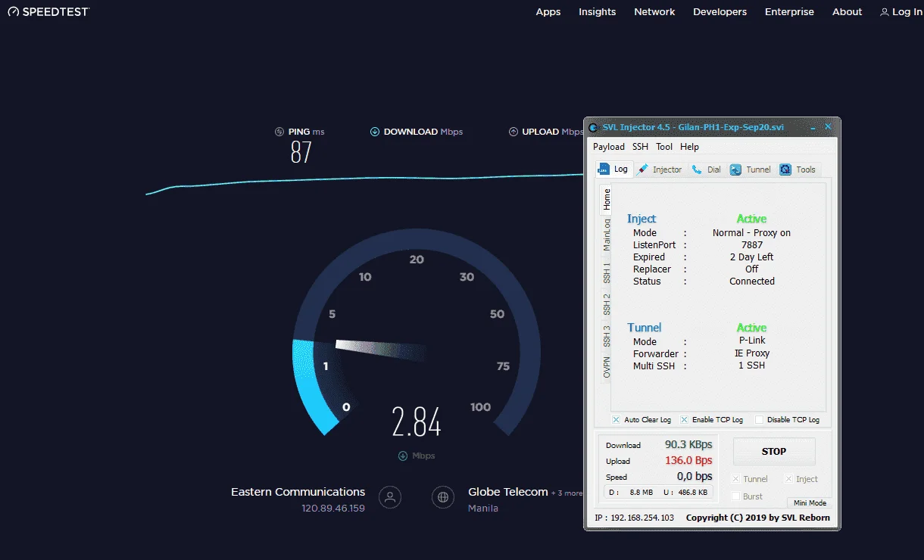Screen dimensions: 924x560
Task: Click the 'Normal - Proxy on' mode value
Action: [x=751, y=233]
